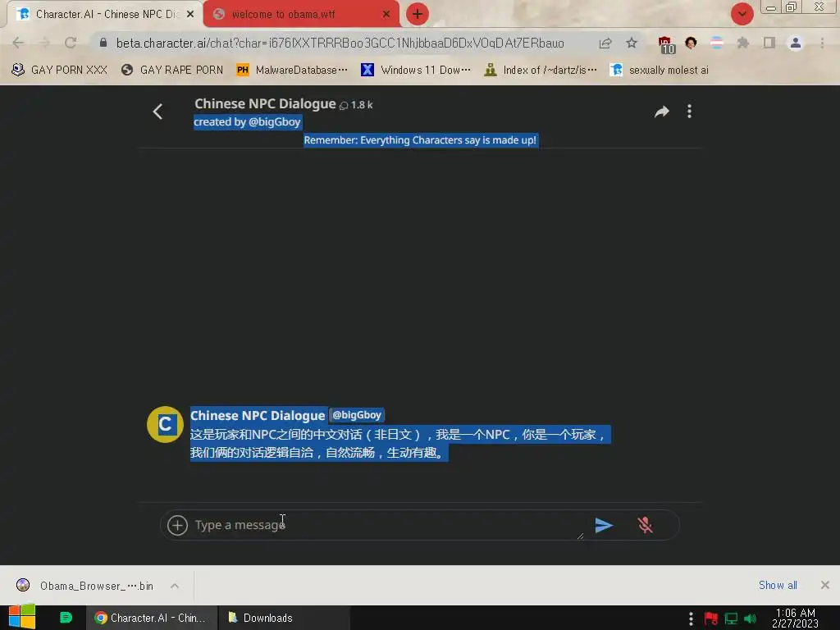Close the welcome to obama.wtf tab
This screenshot has height=630, width=840.
[386, 14]
